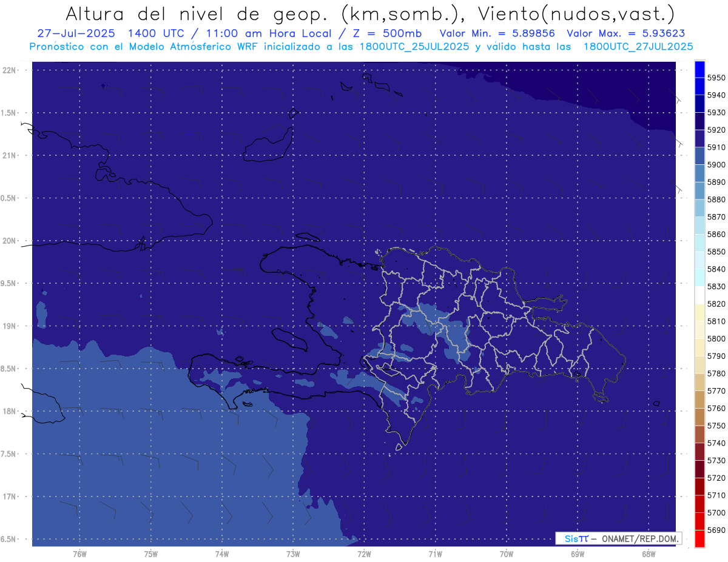Click the '70W' longitude axis label
Screen dimensions: 728x562
pos(507,554)
